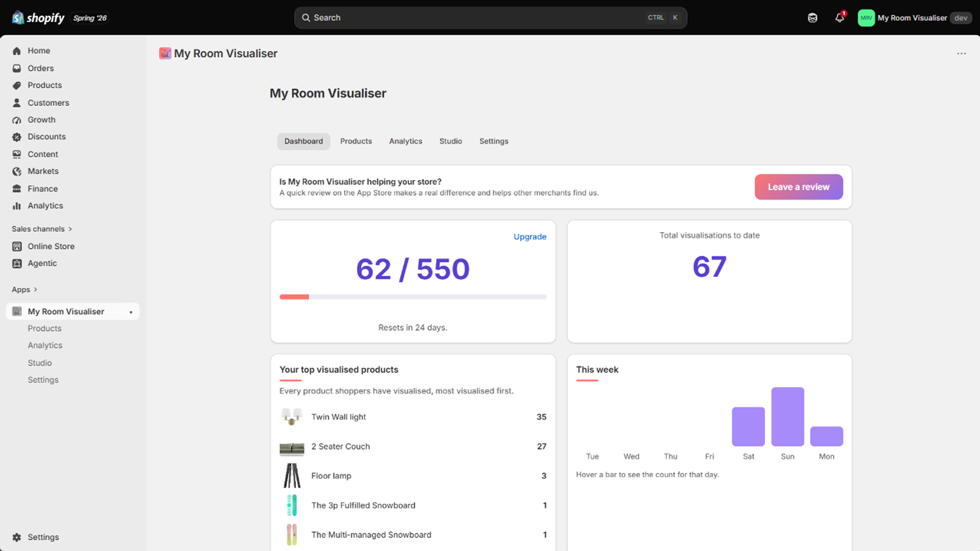Open Products under My Room Visualiser in sidebar

pyautogui.click(x=45, y=329)
